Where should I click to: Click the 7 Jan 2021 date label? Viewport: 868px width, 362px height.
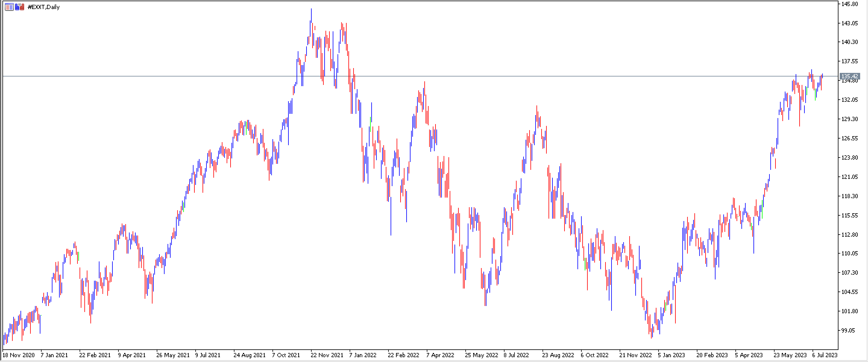pos(54,355)
